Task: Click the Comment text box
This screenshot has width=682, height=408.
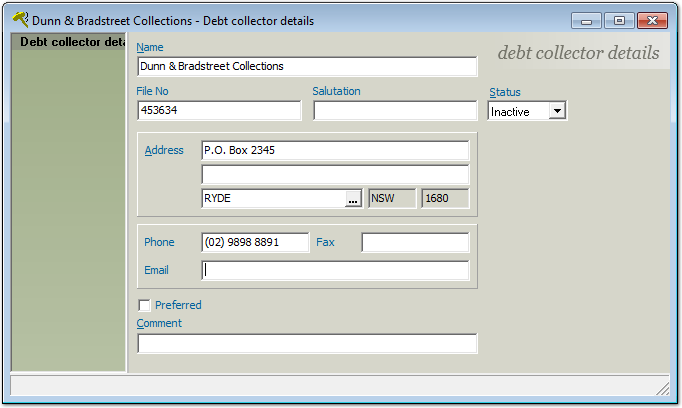Action: point(306,344)
